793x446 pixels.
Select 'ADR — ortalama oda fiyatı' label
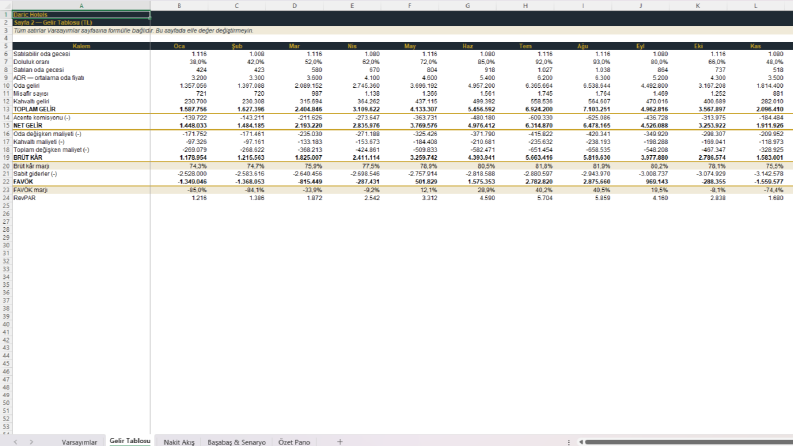(x=81, y=78)
